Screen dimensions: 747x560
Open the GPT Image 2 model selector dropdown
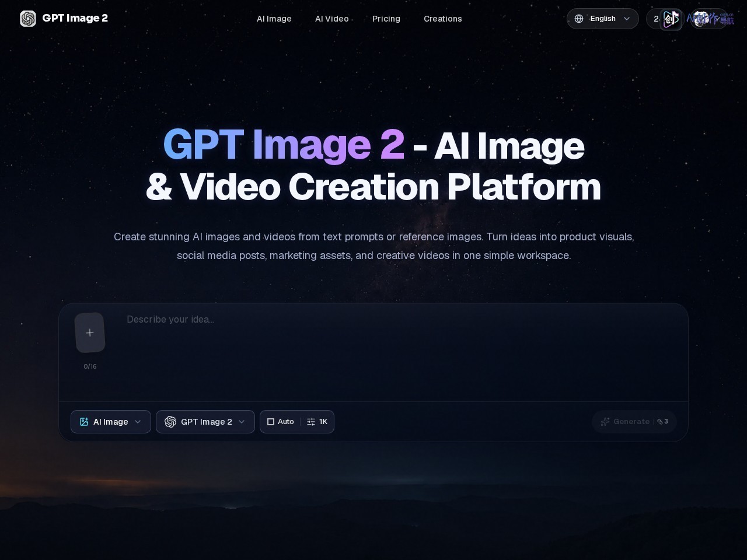[x=205, y=422]
